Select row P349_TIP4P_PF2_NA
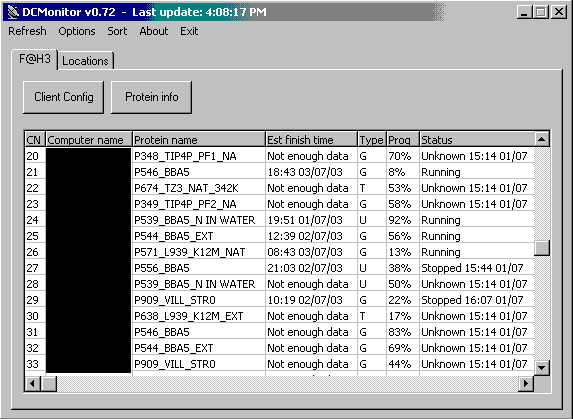The width and height of the screenshot is (573, 419). (x=279, y=204)
